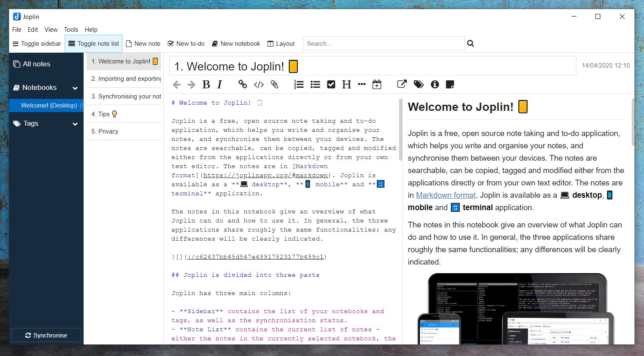Viewport: 644px width, 356px height.
Task: Open the View menu
Action: tap(51, 30)
